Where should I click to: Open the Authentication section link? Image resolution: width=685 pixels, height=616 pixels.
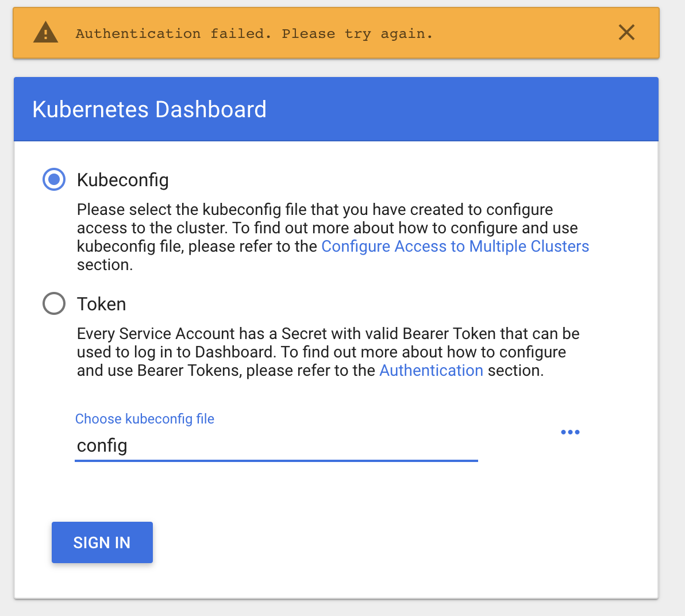pos(431,370)
